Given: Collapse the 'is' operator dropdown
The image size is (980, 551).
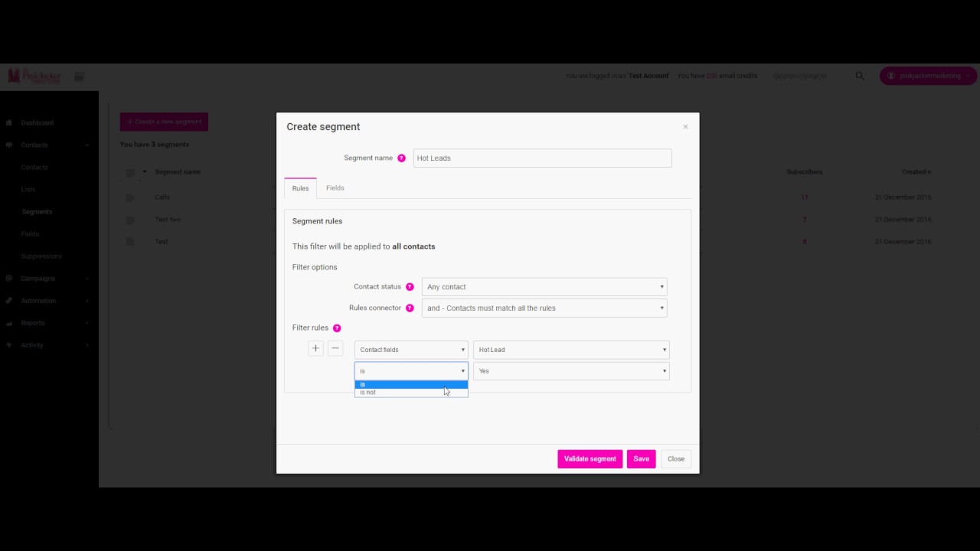Looking at the screenshot, I should click(x=411, y=371).
